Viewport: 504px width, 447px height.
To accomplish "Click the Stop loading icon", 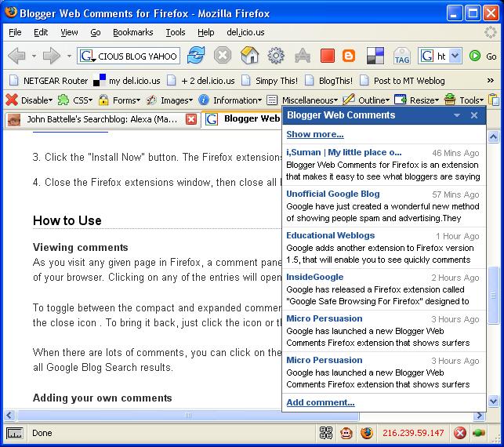I will pos(223,56).
